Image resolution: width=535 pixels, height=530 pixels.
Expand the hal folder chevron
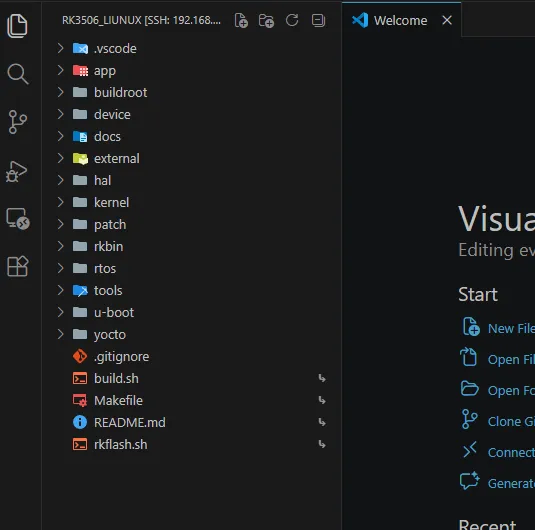(60, 180)
